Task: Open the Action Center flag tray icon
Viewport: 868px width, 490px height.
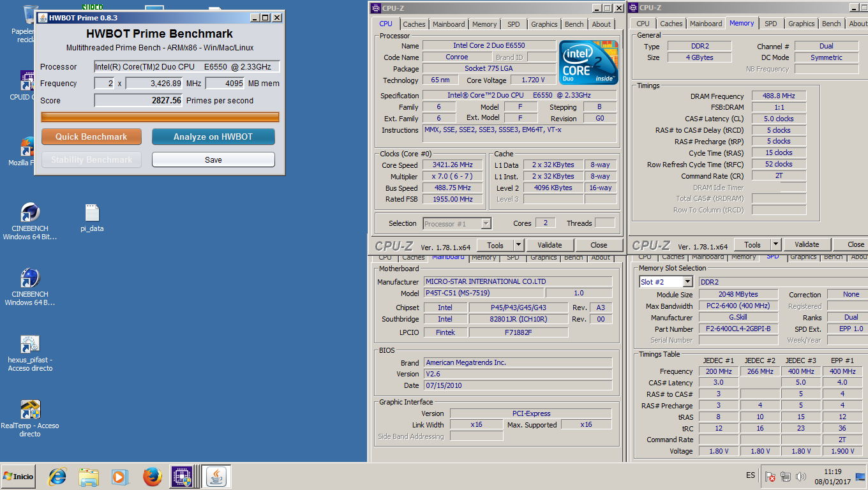Action: click(x=770, y=477)
